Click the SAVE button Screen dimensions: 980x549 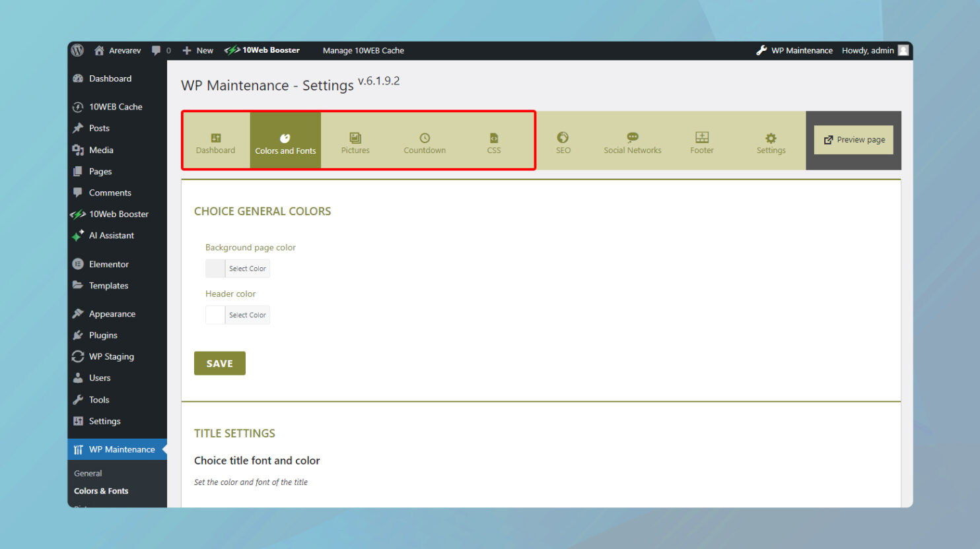click(219, 363)
